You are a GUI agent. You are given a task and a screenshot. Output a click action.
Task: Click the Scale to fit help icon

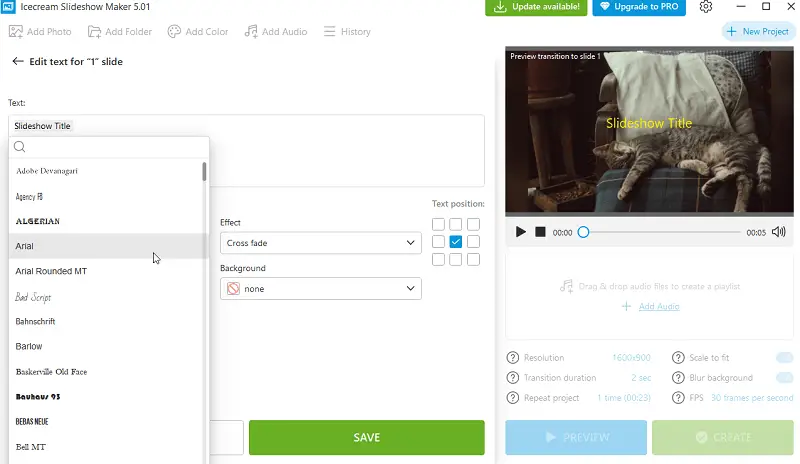click(679, 358)
